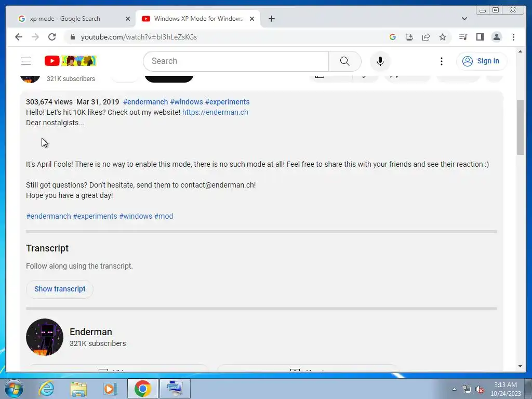Click the scrollbar down arrow
This screenshot has width=532, height=399.
click(x=520, y=366)
